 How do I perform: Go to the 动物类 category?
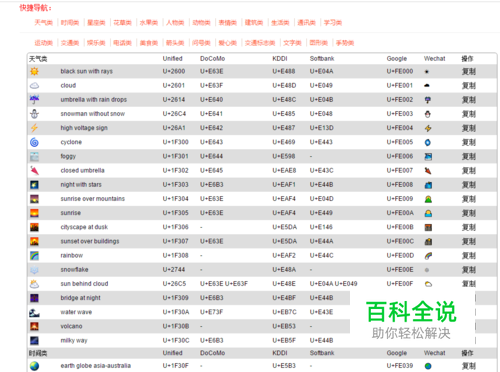[202, 23]
